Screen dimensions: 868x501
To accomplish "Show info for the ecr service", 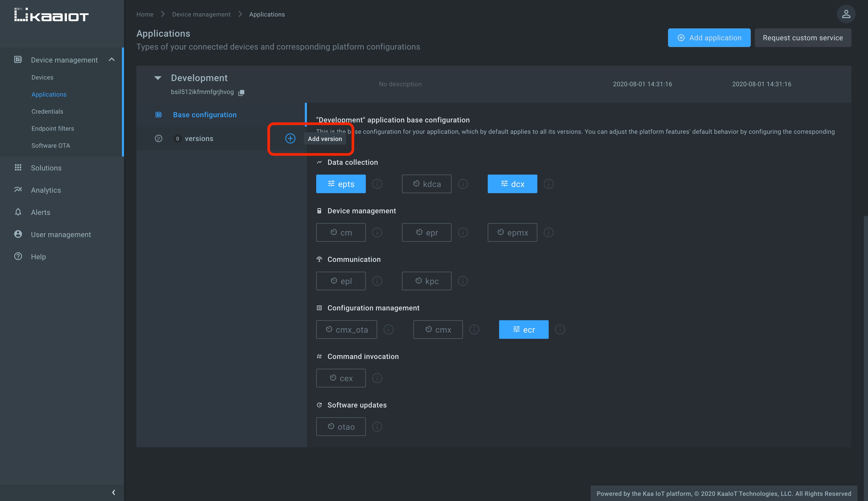I will pyautogui.click(x=560, y=329).
